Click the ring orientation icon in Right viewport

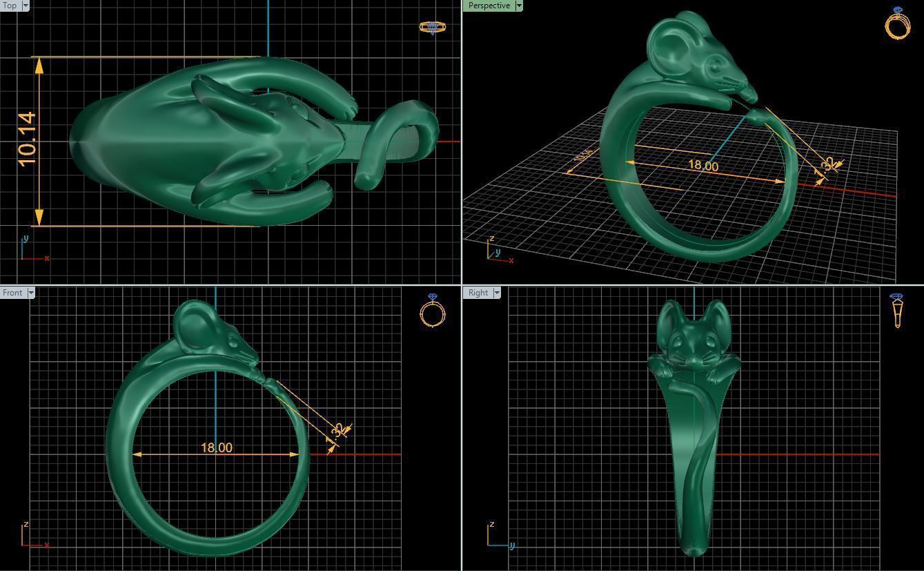click(897, 311)
